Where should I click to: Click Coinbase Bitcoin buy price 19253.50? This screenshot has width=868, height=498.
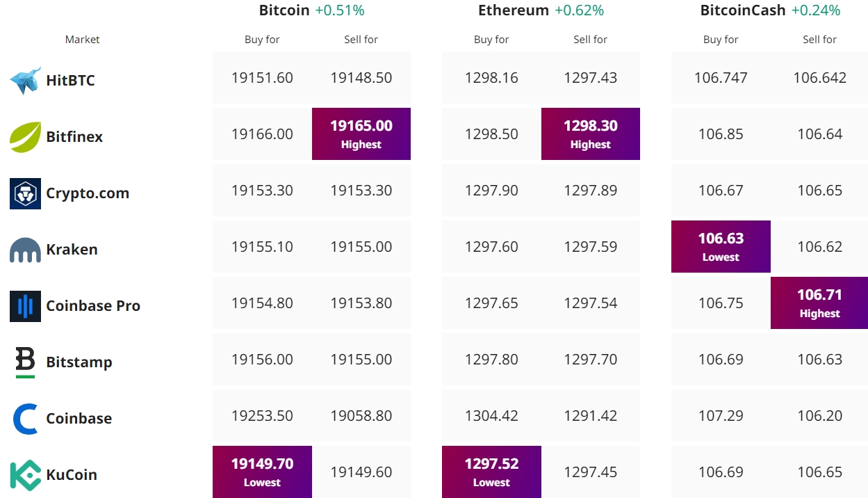pyautogui.click(x=262, y=416)
